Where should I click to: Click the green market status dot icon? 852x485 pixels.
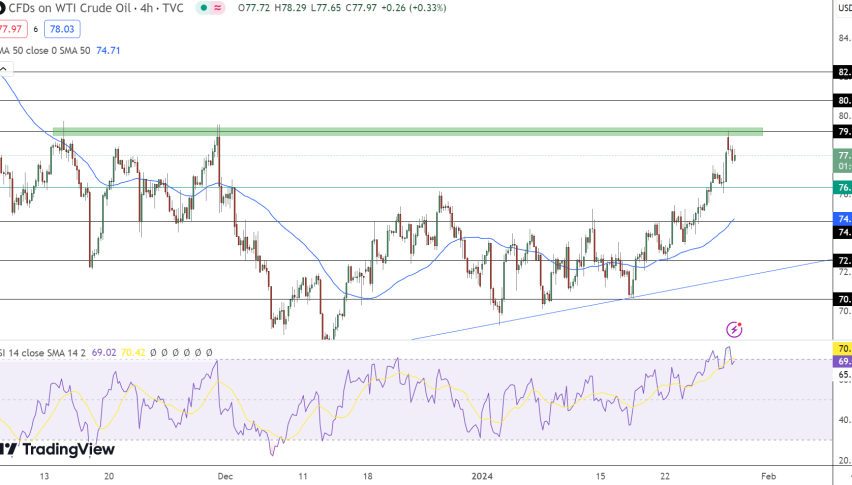tap(204, 8)
